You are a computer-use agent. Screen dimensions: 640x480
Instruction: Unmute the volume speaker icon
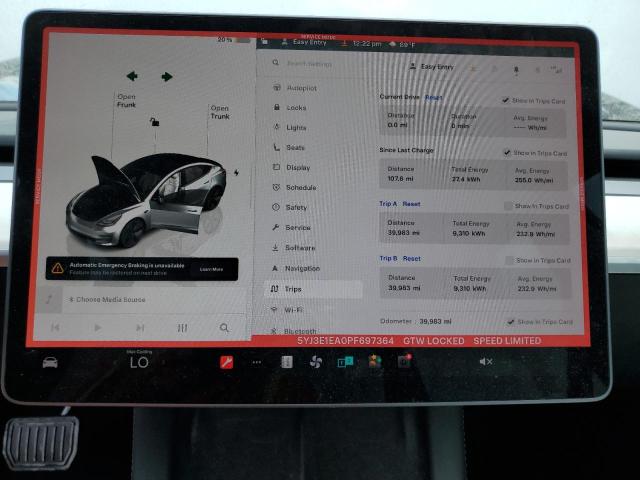pos(485,361)
